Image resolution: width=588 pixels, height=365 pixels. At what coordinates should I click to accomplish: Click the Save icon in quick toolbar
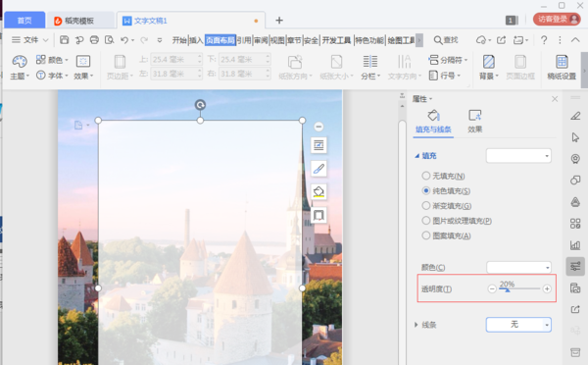tap(64, 40)
